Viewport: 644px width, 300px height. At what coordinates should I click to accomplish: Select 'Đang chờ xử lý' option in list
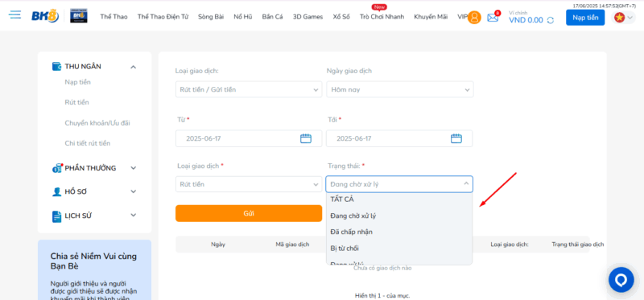(x=399, y=216)
